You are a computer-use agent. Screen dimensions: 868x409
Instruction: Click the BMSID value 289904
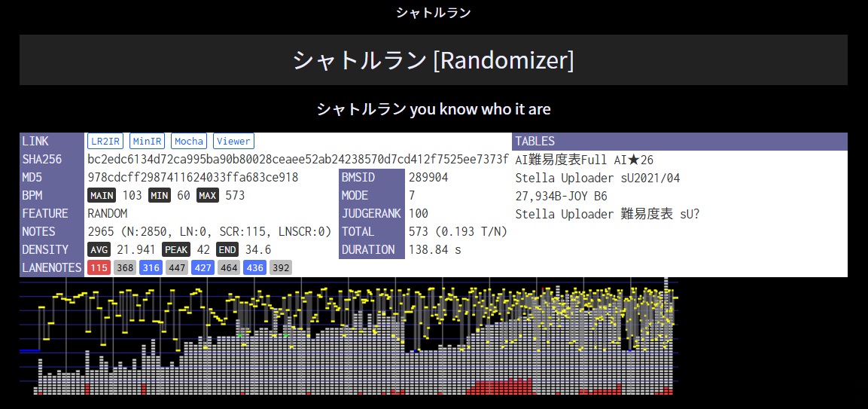point(428,178)
